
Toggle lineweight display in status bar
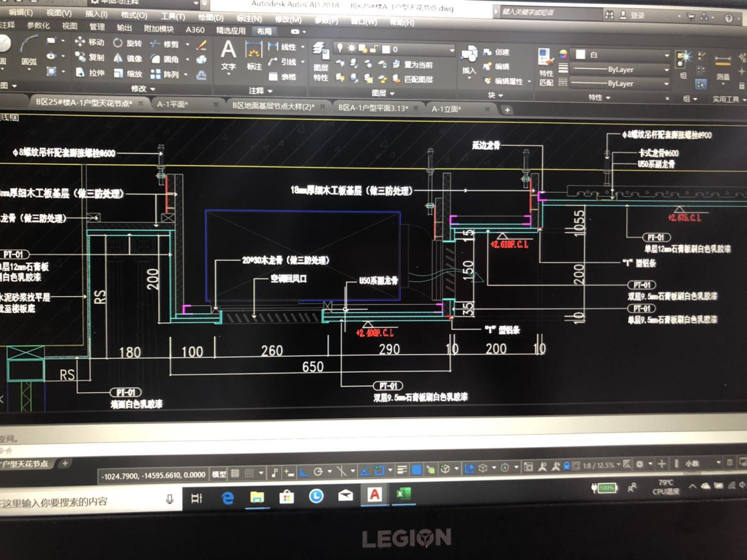(x=402, y=470)
